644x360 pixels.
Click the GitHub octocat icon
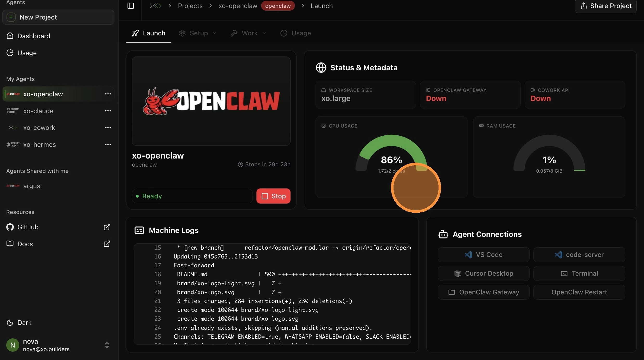(10, 227)
